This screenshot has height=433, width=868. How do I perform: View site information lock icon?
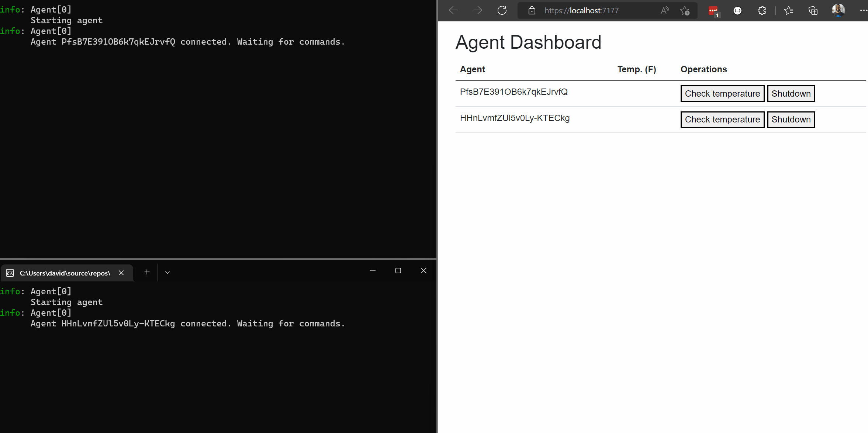click(532, 10)
